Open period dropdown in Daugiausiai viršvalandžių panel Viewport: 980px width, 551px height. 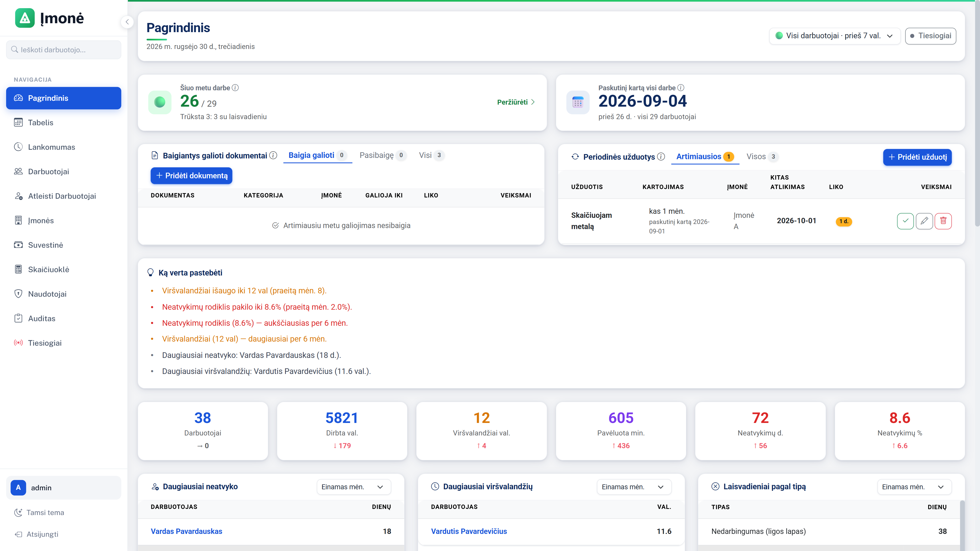(x=634, y=487)
